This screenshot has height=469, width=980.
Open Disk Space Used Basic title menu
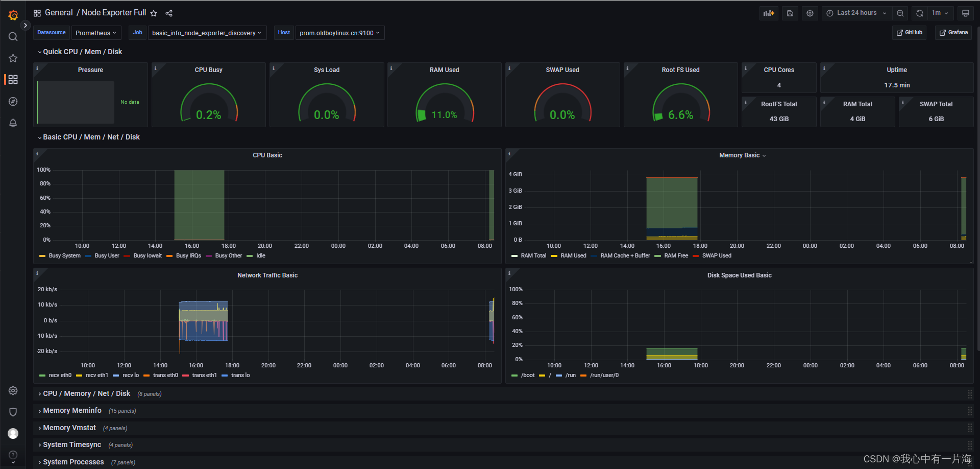[739, 275]
